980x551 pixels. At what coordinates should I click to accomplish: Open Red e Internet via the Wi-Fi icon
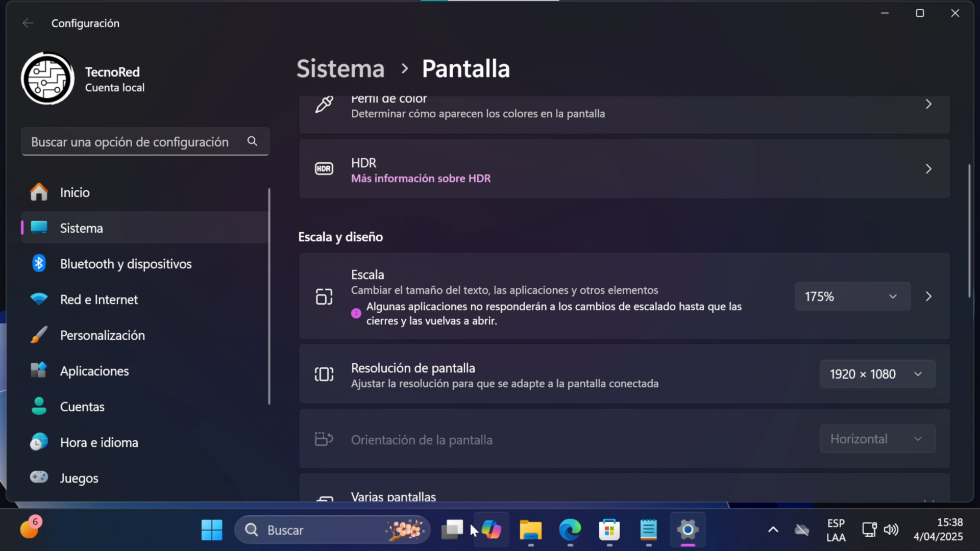[x=39, y=299]
